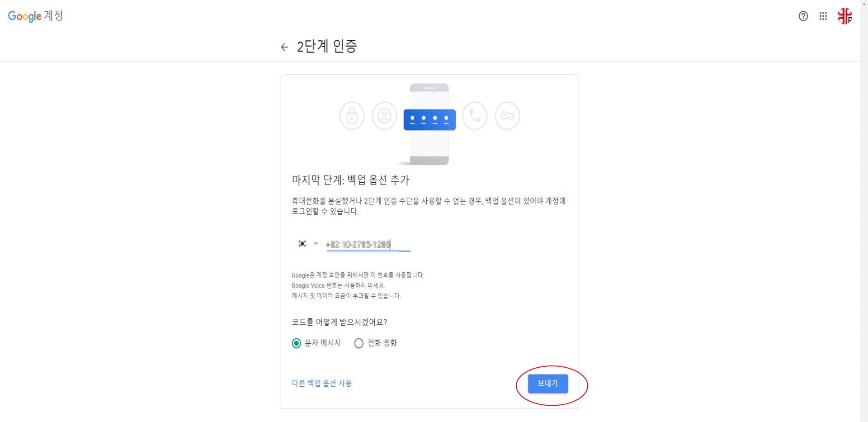Click the 보내기 send button
868x422 pixels.
[548, 384]
